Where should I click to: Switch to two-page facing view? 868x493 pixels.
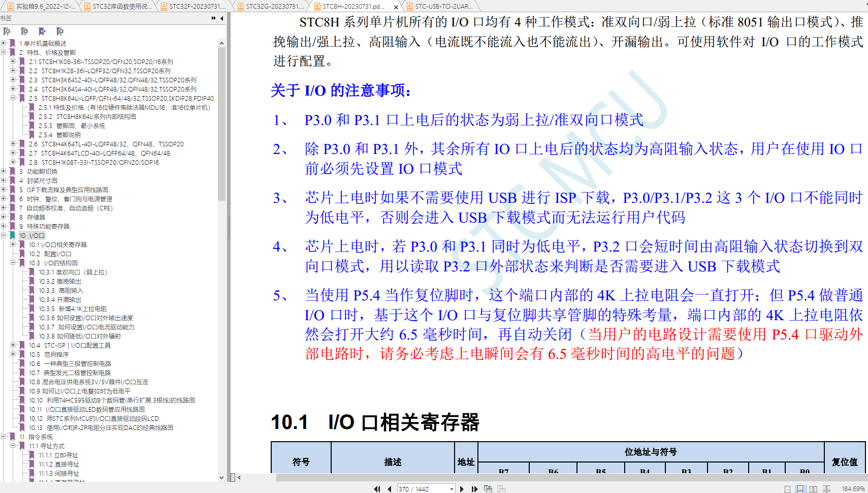[x=813, y=489]
